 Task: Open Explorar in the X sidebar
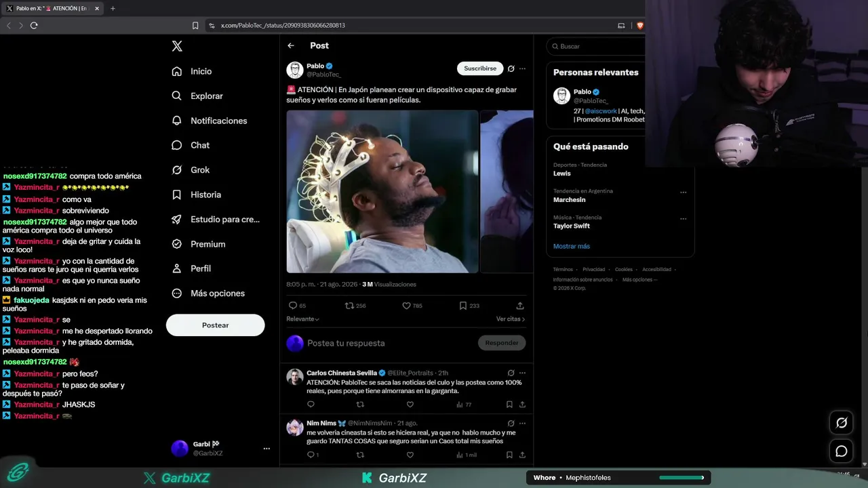[197, 96]
